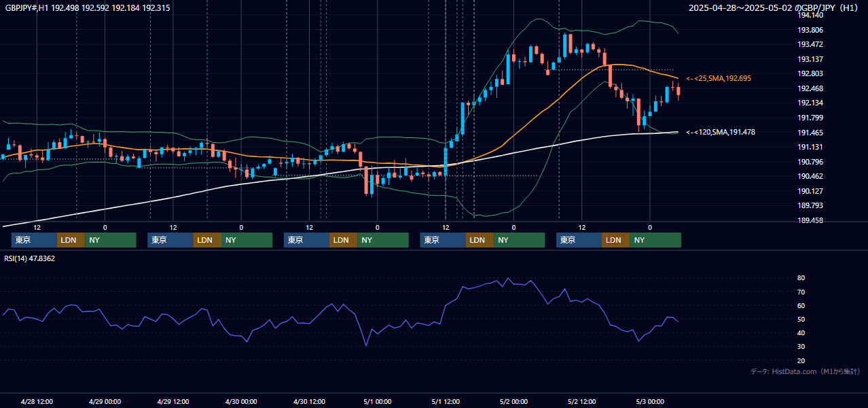This screenshot has width=868, height=408.
Task: Click the RSI scale value 30
Action: pos(801,347)
